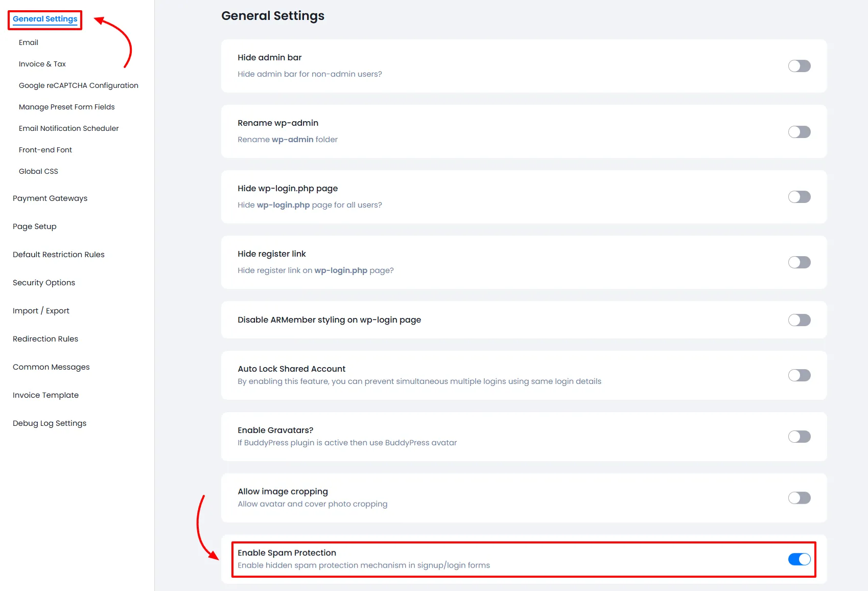The width and height of the screenshot is (868, 591).
Task: Open the Email Notification Scheduler
Action: [x=68, y=128]
